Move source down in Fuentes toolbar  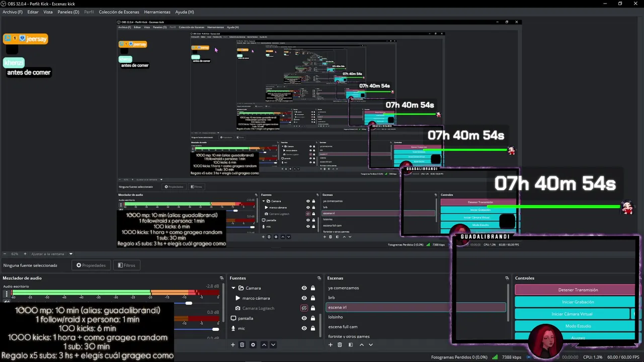273,345
